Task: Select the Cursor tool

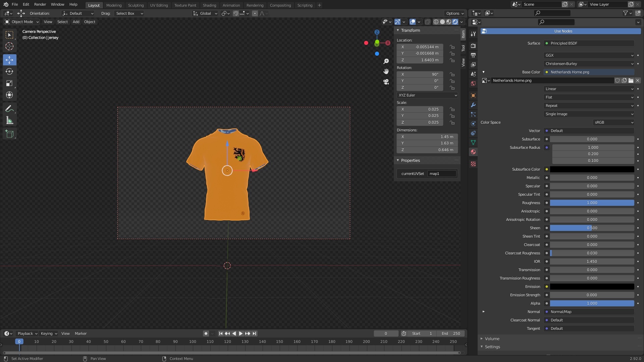Action: [x=9, y=46]
